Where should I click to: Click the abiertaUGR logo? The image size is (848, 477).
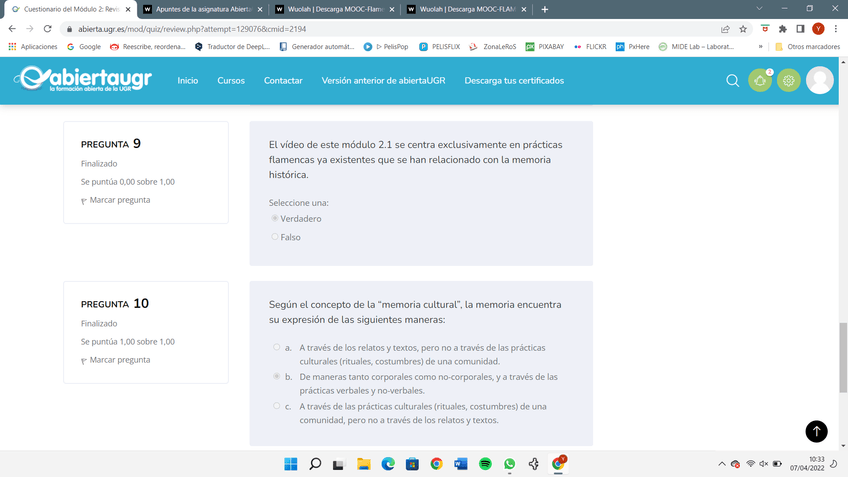(x=83, y=80)
